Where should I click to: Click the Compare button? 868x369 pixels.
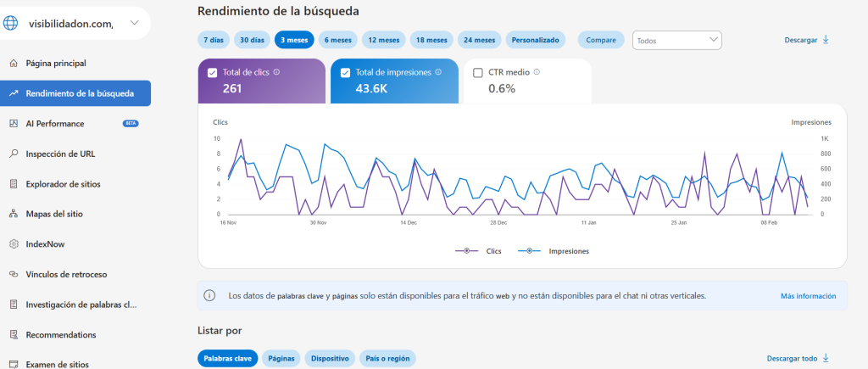[601, 40]
